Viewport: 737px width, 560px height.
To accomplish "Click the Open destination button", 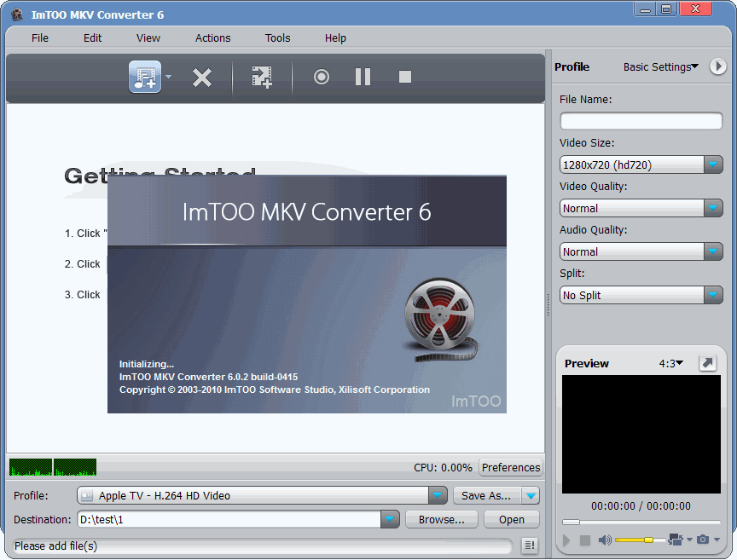I will tap(512, 520).
